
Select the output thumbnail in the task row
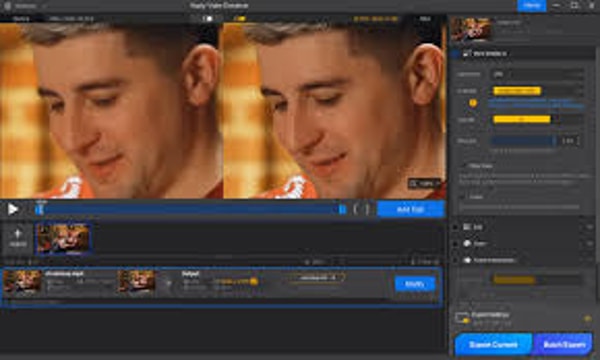tap(137, 281)
